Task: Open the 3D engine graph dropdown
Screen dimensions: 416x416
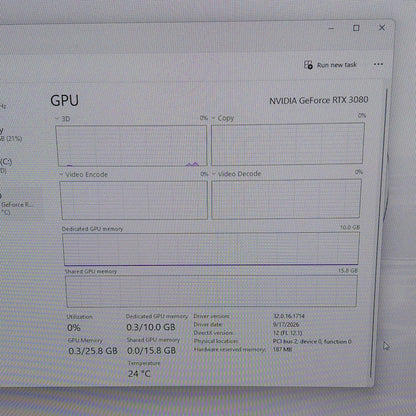Action: point(58,119)
